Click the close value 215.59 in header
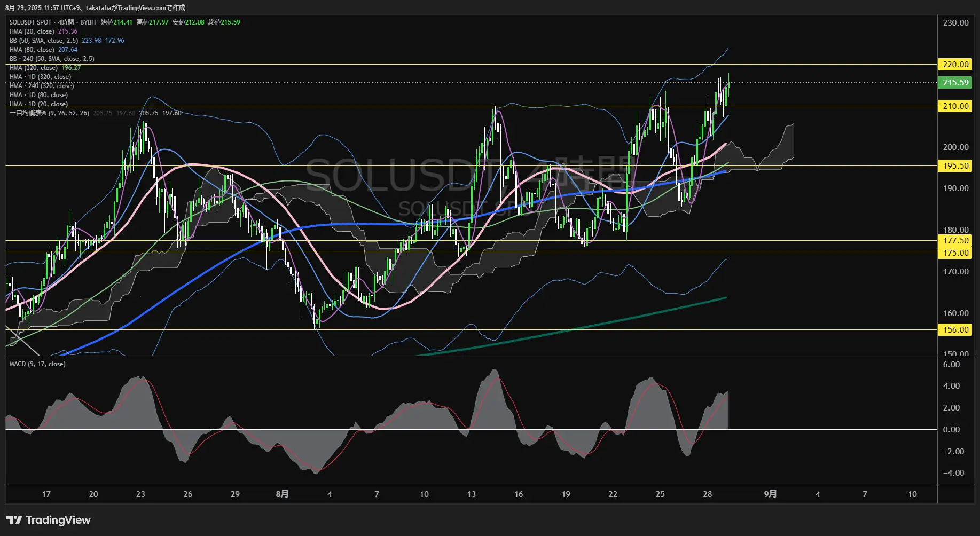980x536 pixels. click(231, 22)
